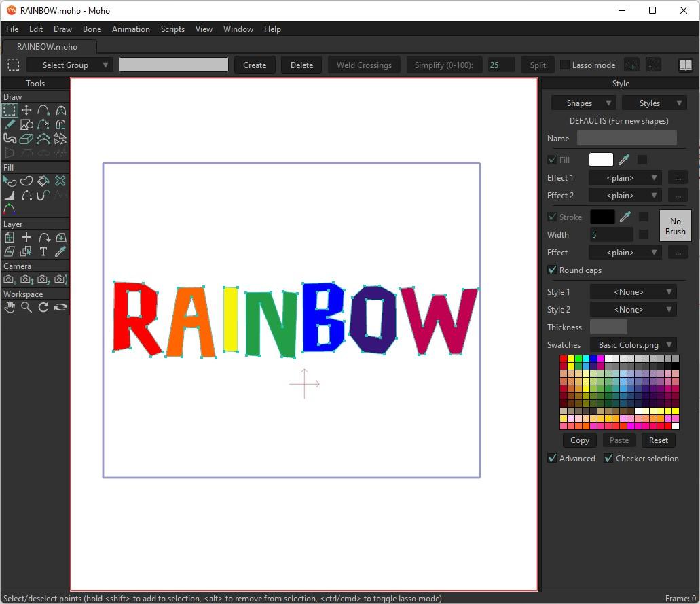Uncheck Round caps
Image resolution: width=700 pixels, height=604 pixels.
(552, 270)
